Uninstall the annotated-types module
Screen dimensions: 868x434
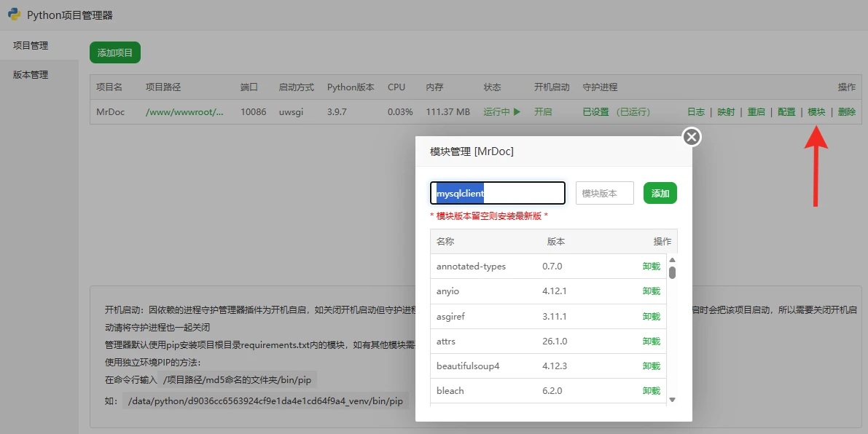click(651, 266)
